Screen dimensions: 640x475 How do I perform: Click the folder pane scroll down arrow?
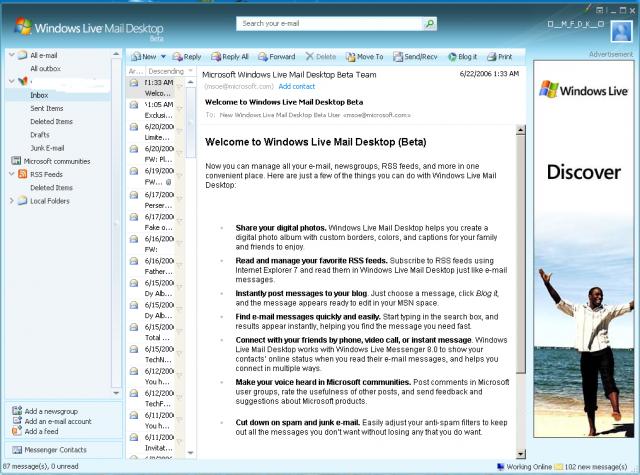tap(116, 393)
